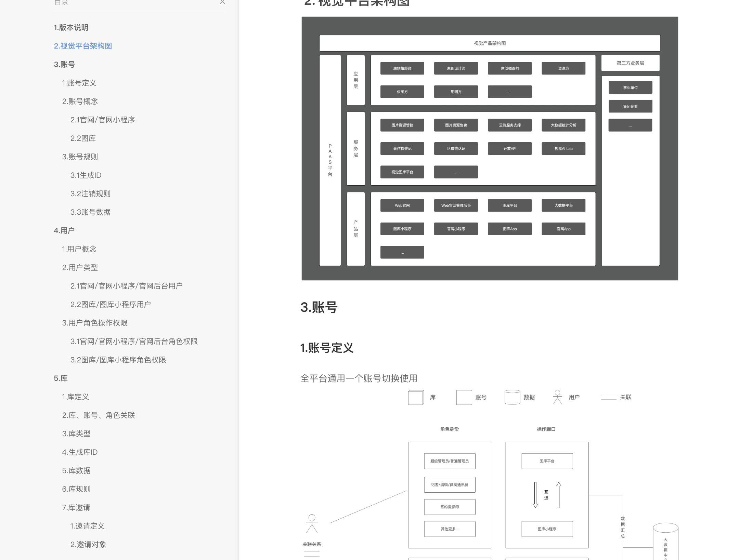Screen dimensions: 739x560
Task: Click the 超级管理员/普通管理员 box
Action: pos(450,461)
